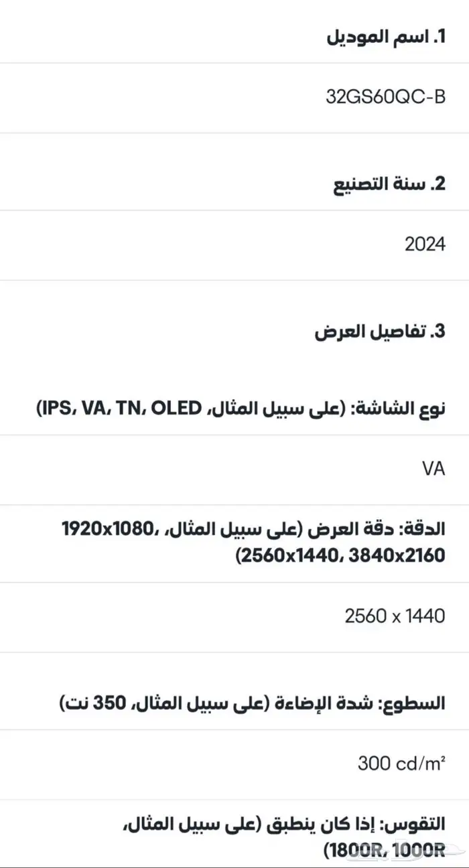Tap the OLED example text

[x=176, y=407]
